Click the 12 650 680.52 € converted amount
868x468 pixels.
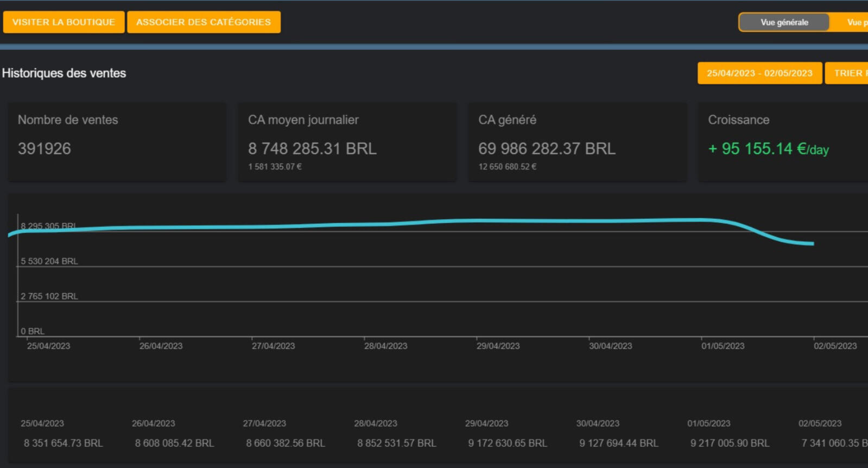click(507, 167)
